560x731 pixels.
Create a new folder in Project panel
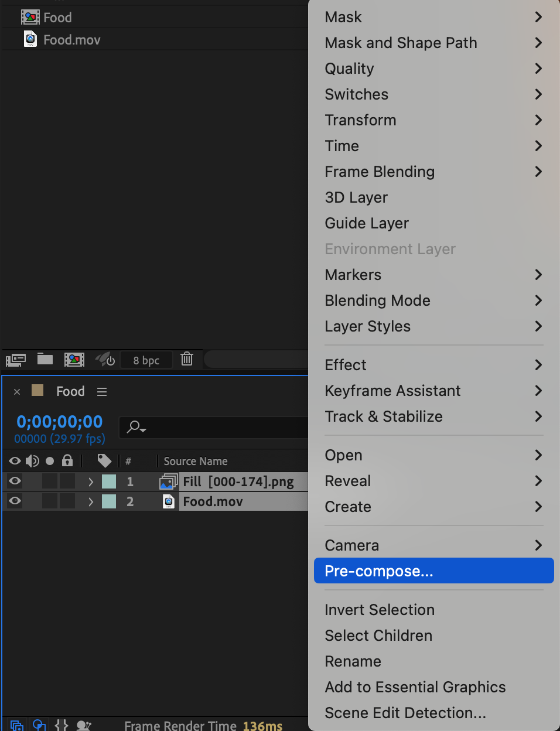pyautogui.click(x=45, y=359)
